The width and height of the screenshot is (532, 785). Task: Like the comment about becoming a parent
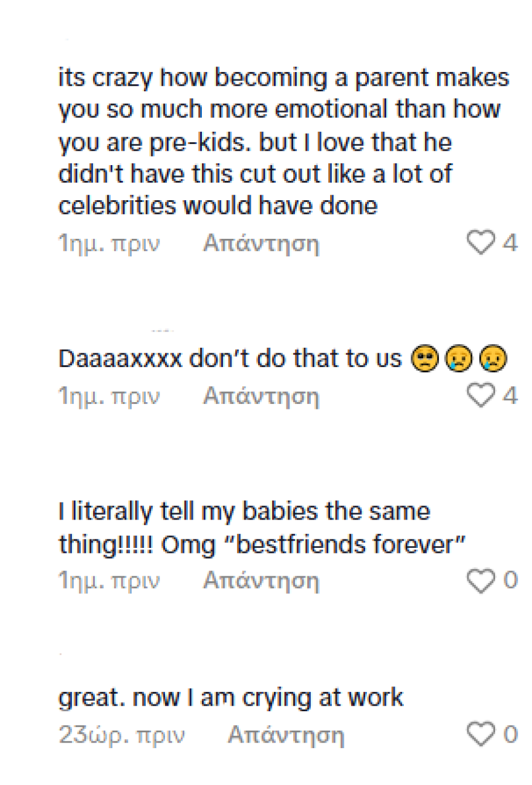[481, 243]
